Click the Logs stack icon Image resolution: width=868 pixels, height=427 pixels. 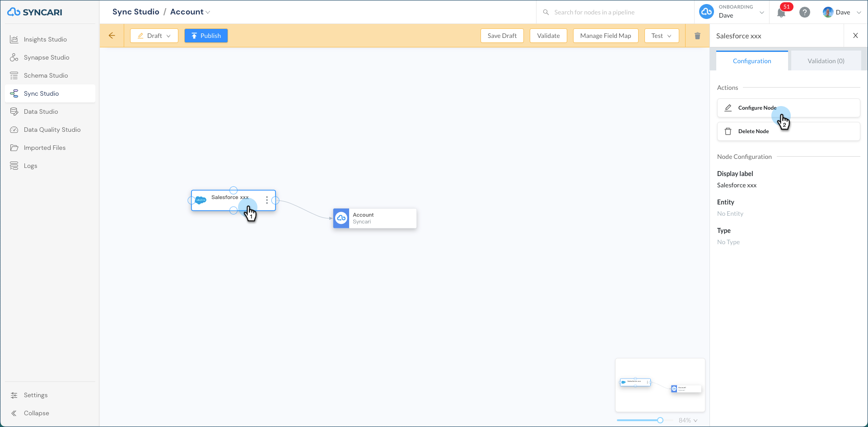click(14, 166)
